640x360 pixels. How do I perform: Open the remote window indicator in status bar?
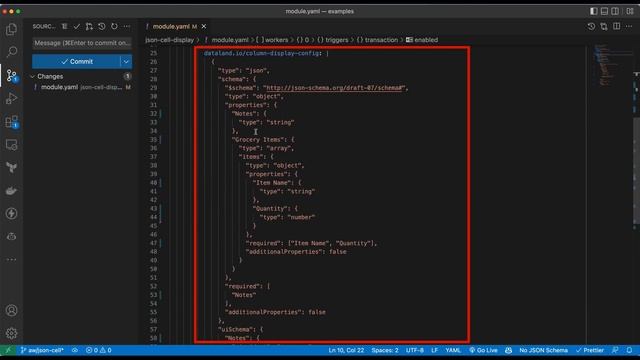pyautogui.click(x=8, y=350)
